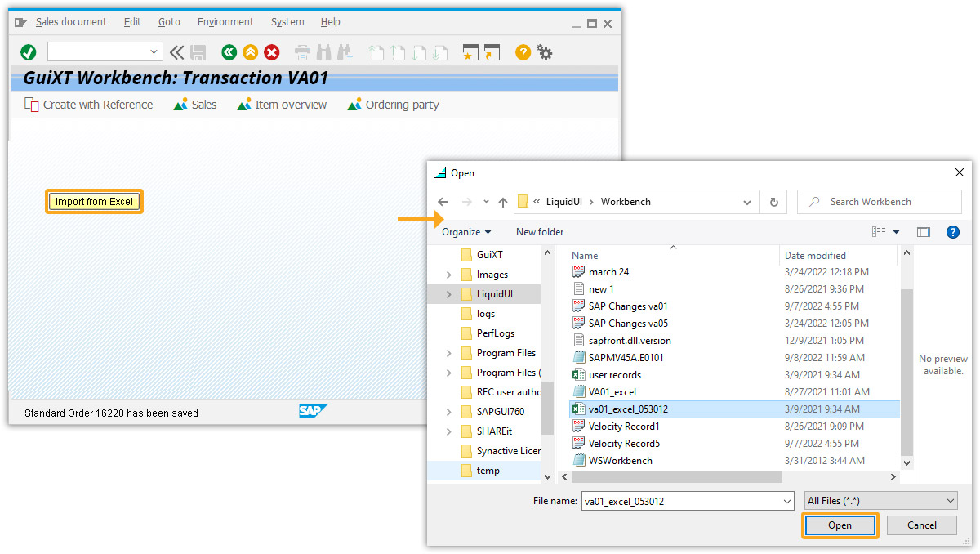Screen dimensions: 980x554
Task: Open the view options dropdown arrow
Action: pos(896,232)
